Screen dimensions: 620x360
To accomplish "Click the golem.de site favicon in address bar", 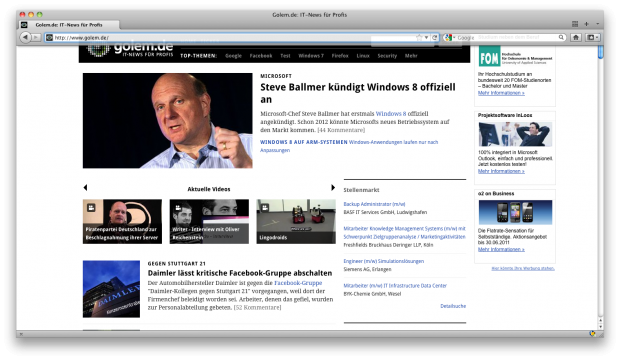I will click(x=49, y=38).
